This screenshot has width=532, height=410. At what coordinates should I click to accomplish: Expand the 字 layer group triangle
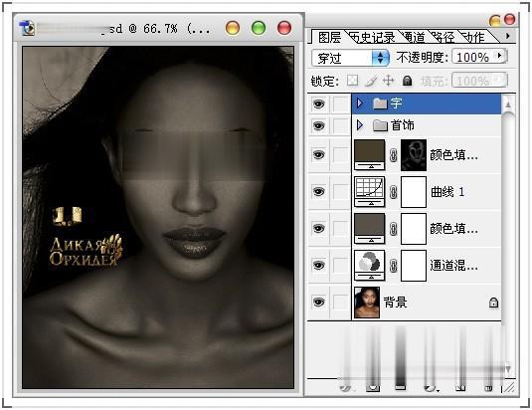[x=360, y=103]
